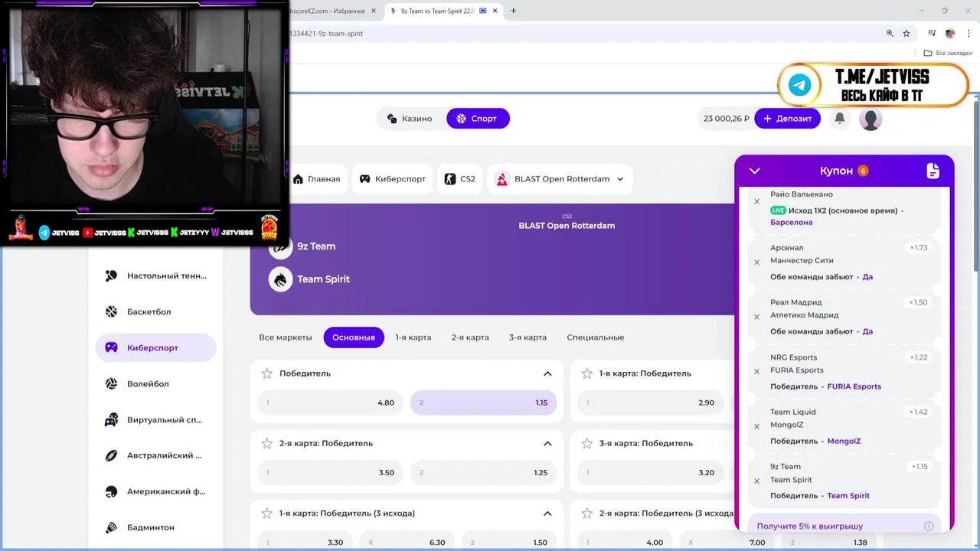Open the Настольный теннис sidebar item
Image resolution: width=980 pixels, height=551 pixels.
(156, 275)
